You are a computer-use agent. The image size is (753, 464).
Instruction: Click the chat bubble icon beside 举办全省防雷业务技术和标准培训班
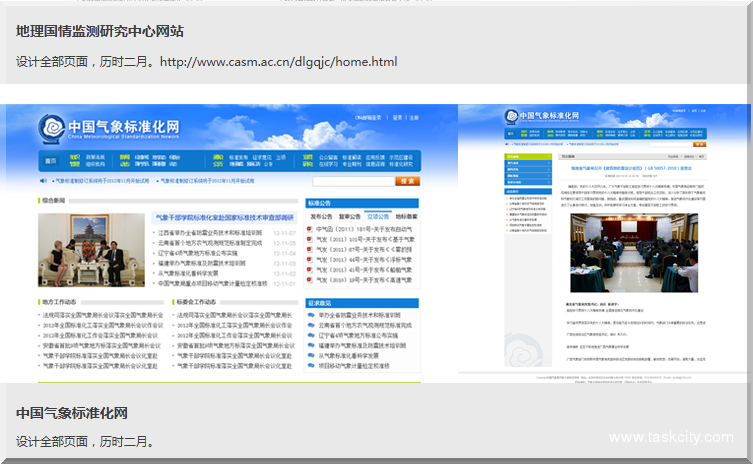tap(311, 315)
